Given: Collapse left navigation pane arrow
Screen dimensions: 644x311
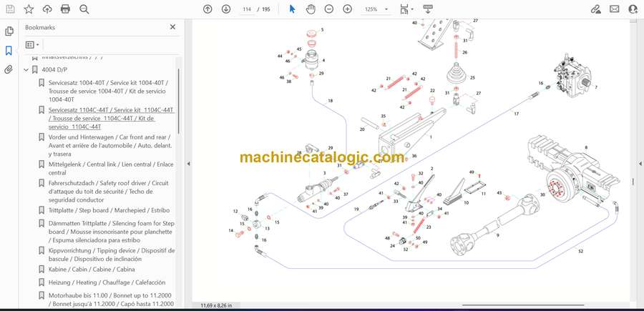Looking at the screenshot, I should [x=188, y=164].
